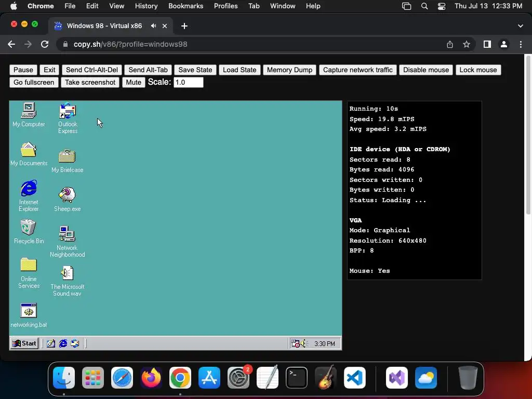
Task: Select My Documents folder icon
Action: click(x=29, y=154)
